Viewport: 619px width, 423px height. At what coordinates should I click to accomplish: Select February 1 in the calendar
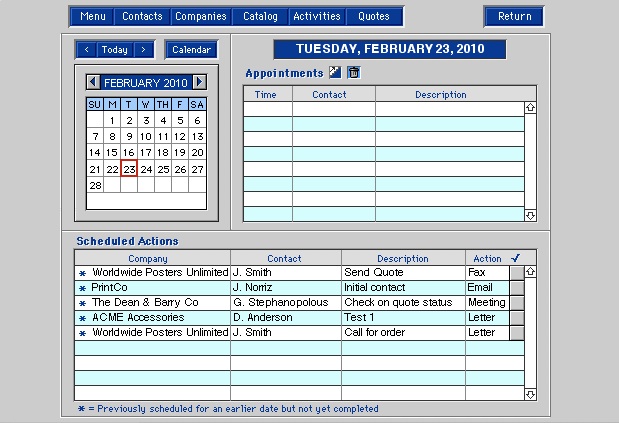[x=112, y=120]
